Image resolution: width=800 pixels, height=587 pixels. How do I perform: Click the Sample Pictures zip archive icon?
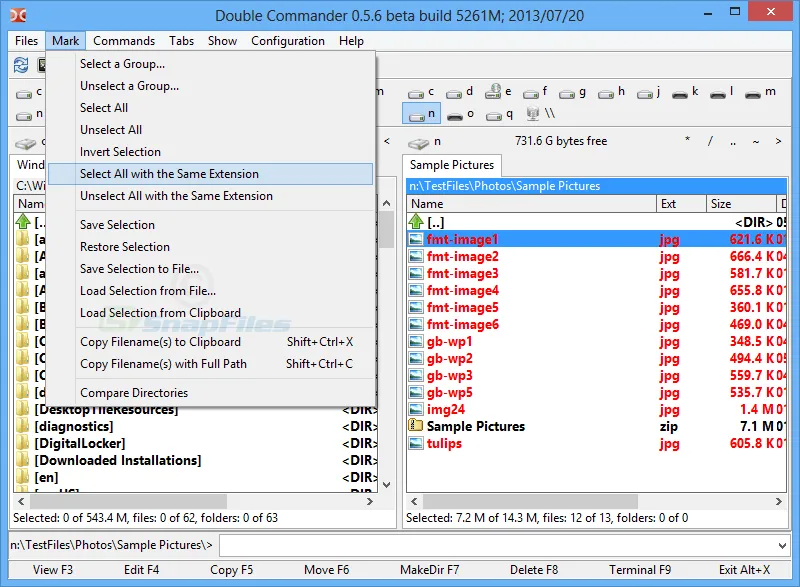pos(416,426)
